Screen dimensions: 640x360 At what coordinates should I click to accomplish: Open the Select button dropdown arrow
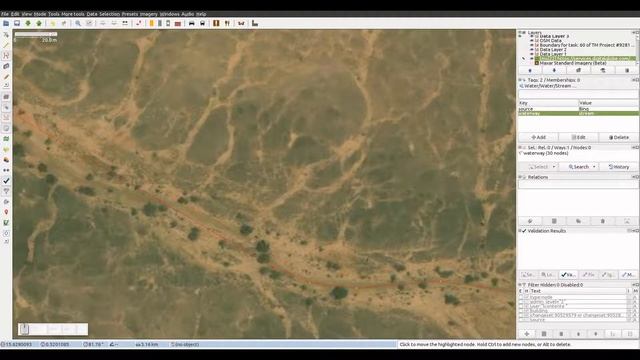click(554, 167)
